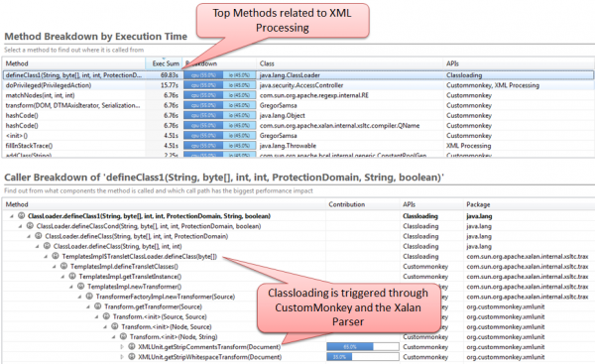Click icon beside TemplatesImpl.defineTransletClasses()

click(63, 267)
